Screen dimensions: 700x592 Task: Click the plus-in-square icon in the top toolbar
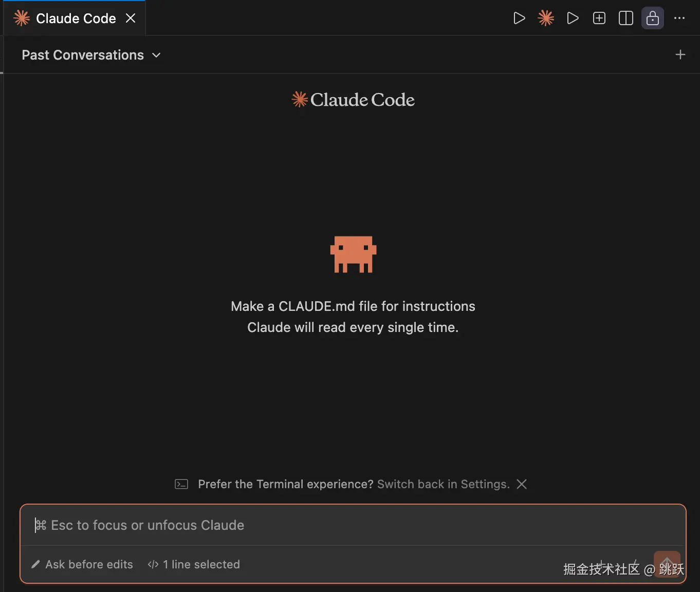tap(599, 18)
